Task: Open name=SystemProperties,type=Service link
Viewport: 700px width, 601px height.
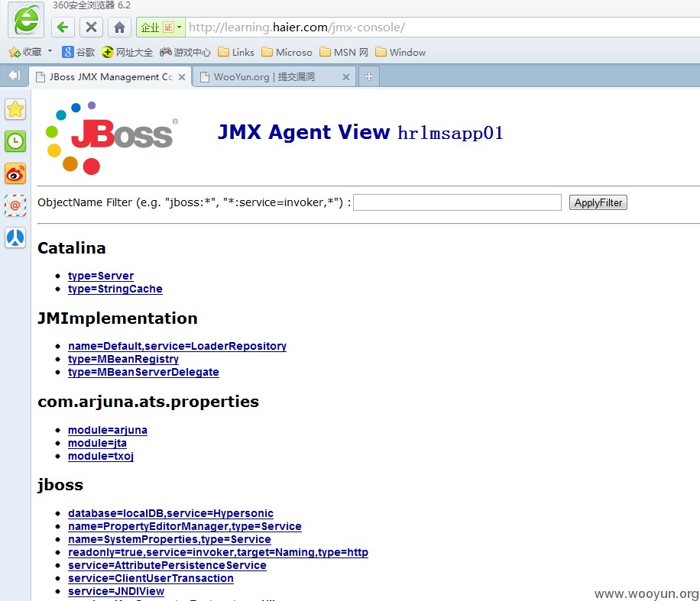Action: [170, 539]
